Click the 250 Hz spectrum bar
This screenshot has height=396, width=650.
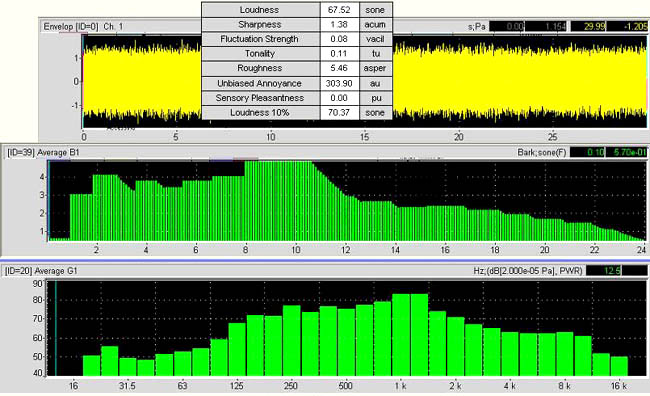tap(291, 340)
